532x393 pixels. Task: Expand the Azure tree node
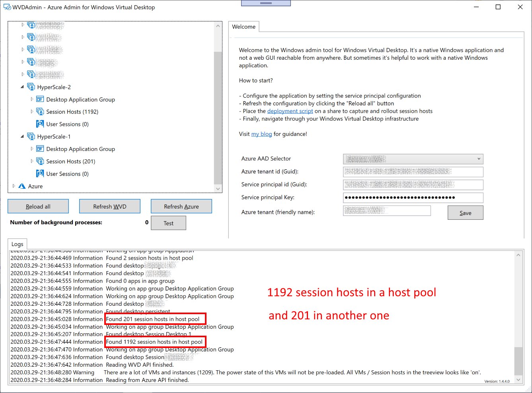coord(14,186)
